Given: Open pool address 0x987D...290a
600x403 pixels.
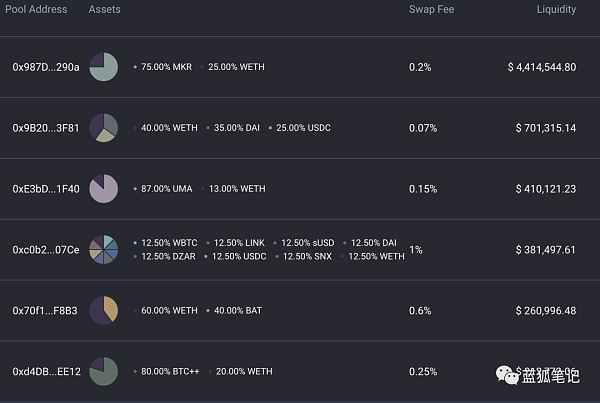Looking at the screenshot, I should (x=45, y=67).
